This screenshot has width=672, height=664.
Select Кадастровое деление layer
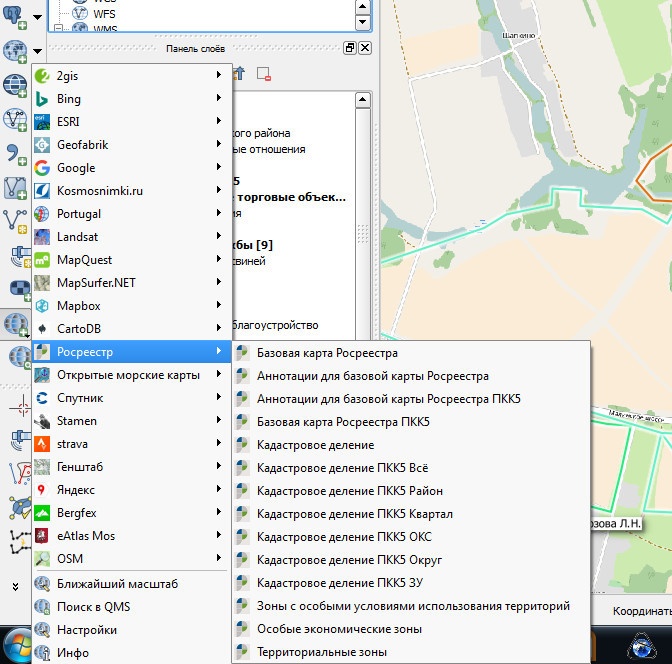(x=411, y=445)
